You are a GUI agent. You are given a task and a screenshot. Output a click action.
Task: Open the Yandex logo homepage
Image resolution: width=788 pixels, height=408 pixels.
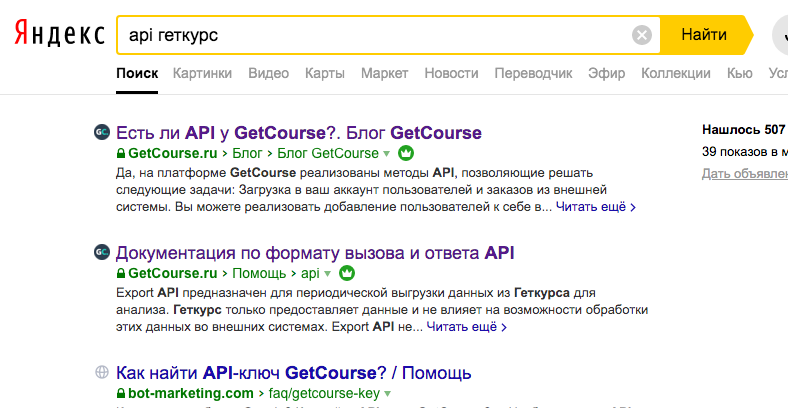click(59, 34)
